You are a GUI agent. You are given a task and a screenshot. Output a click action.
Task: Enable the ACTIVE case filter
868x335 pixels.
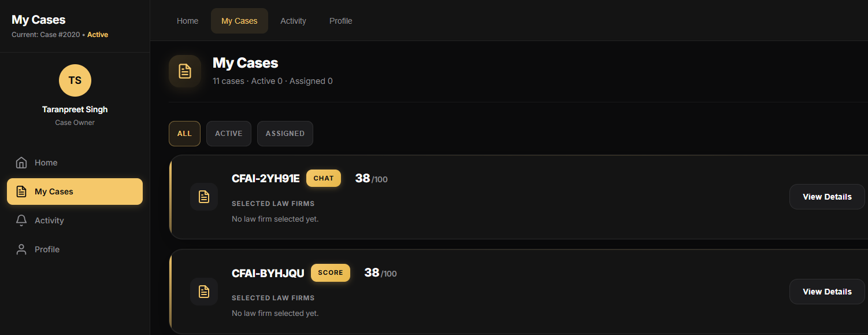click(228, 133)
